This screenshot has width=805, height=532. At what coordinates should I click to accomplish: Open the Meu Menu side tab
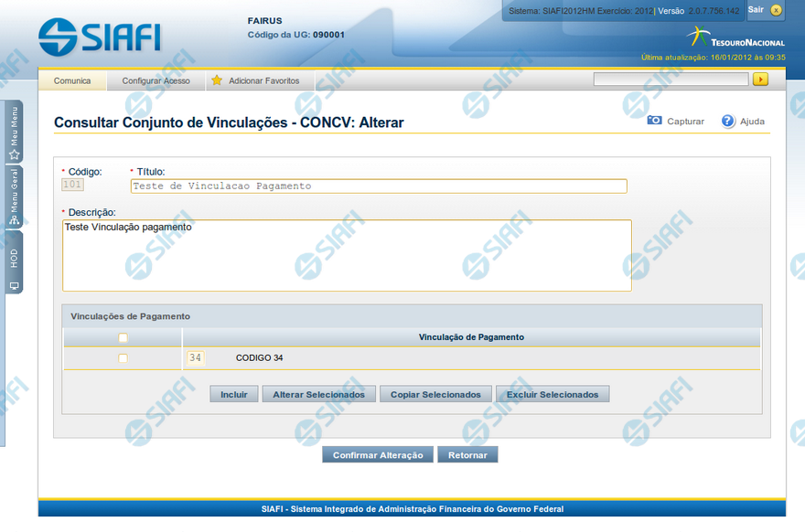click(x=14, y=131)
